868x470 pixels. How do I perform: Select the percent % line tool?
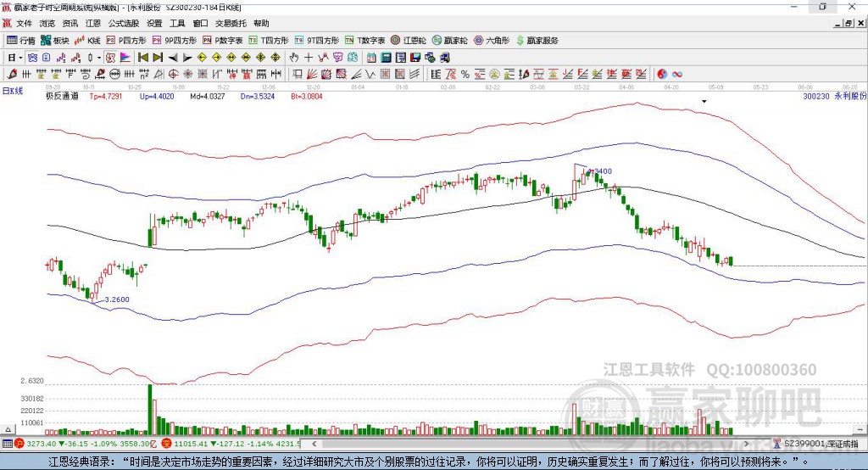pos(465,74)
